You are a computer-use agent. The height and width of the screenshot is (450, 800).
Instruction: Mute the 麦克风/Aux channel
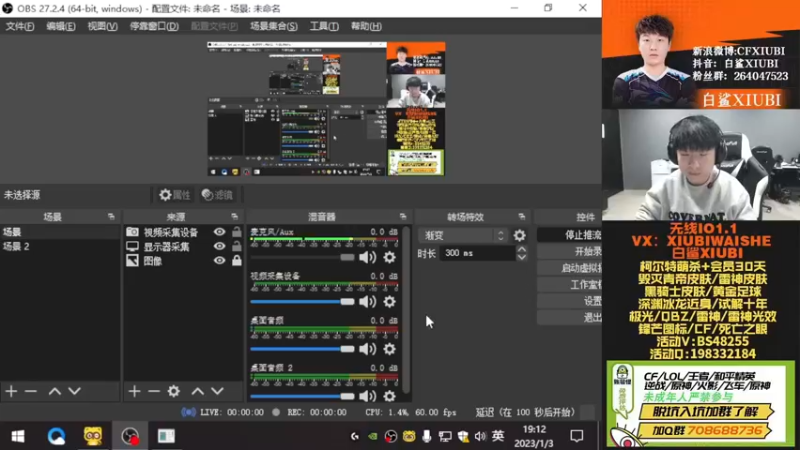point(367,258)
